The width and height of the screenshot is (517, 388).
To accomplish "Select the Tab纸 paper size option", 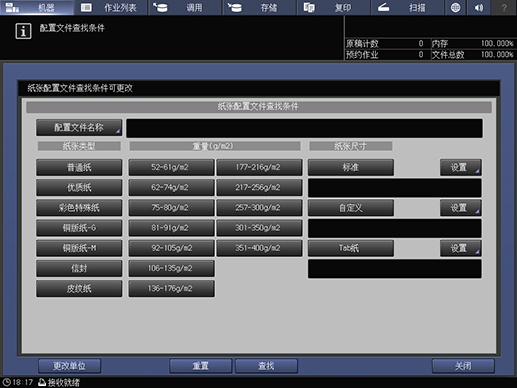I will pyautogui.click(x=351, y=248).
